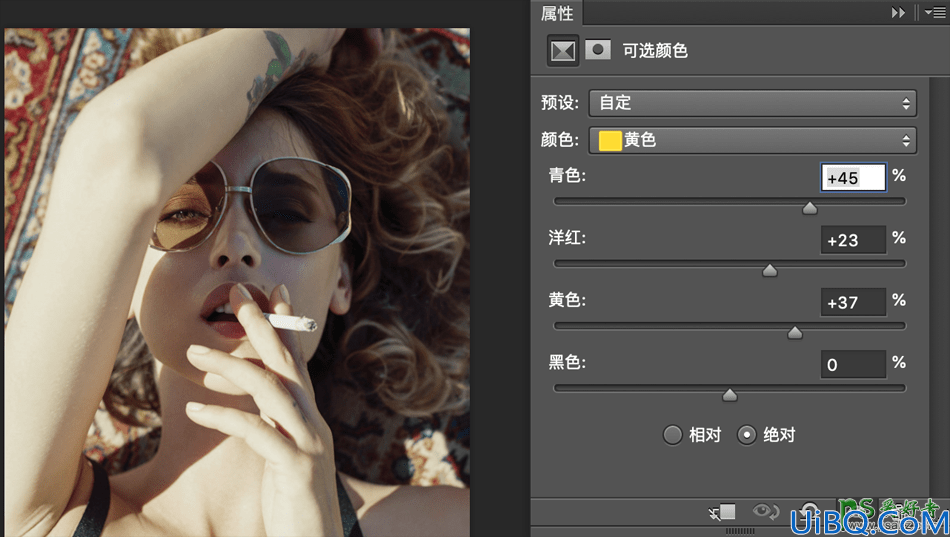Open the Properties panel options menu
Screen dimensions: 950x537
click(x=935, y=13)
